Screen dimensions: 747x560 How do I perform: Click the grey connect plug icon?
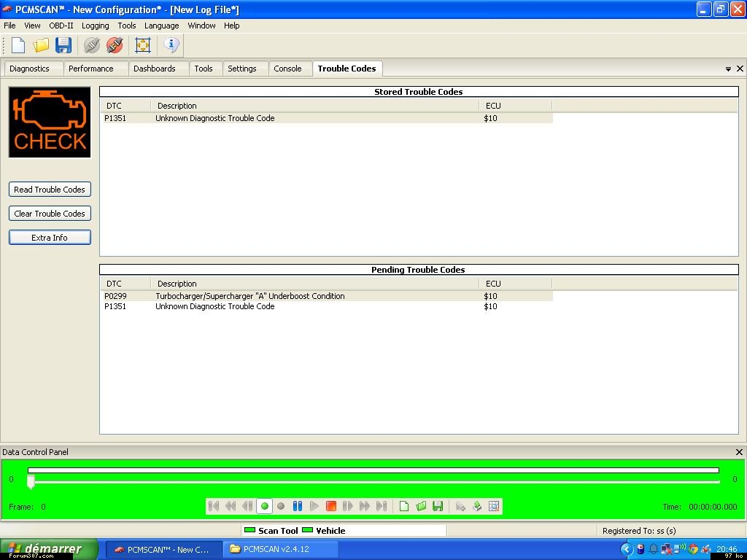point(91,45)
